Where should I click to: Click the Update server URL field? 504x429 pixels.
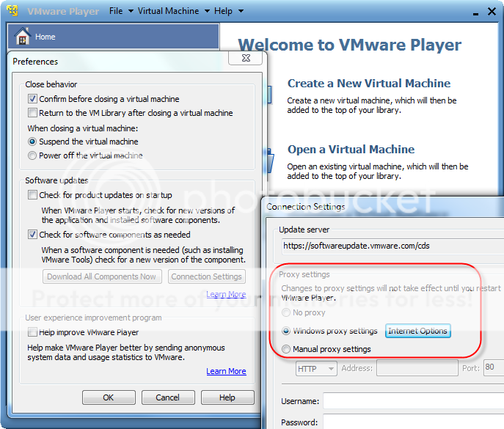[392, 246]
